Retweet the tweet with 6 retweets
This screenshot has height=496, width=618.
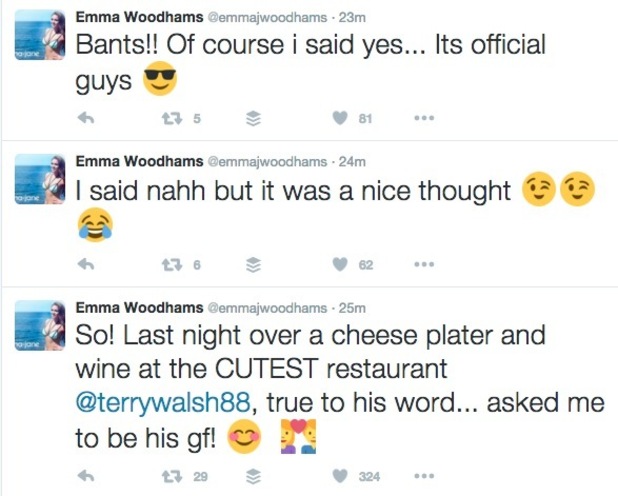coord(172,264)
